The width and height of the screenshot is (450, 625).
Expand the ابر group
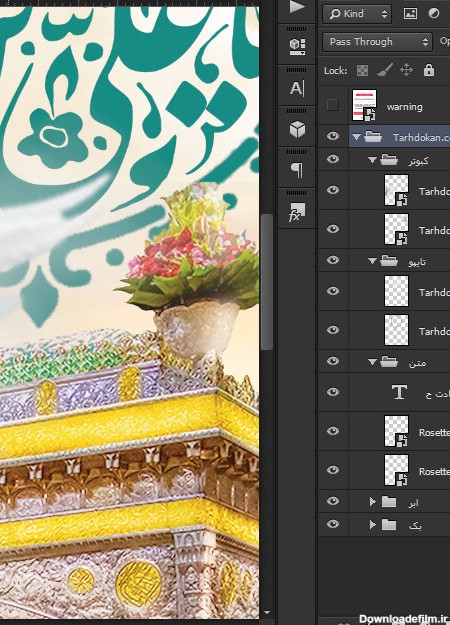pos(373,502)
